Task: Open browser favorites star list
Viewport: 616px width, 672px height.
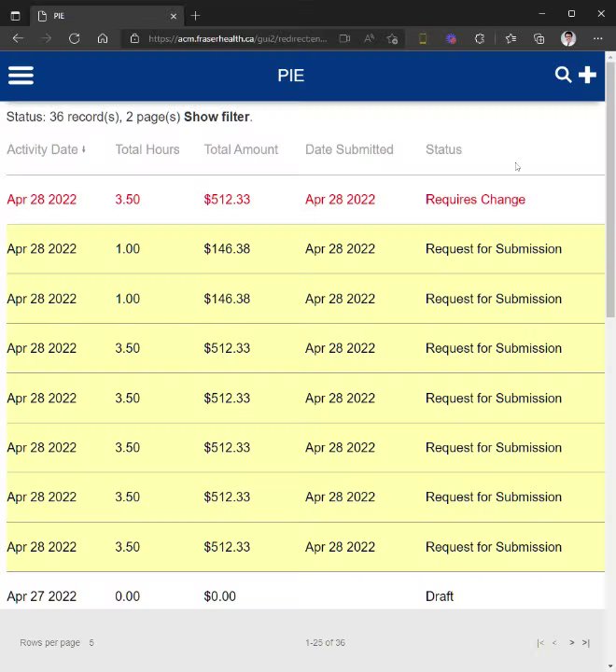Action: coord(511,38)
